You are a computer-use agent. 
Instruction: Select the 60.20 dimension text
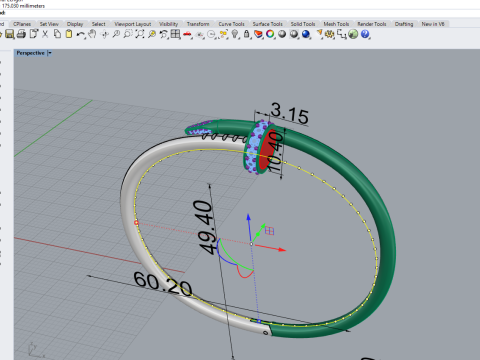(x=163, y=284)
